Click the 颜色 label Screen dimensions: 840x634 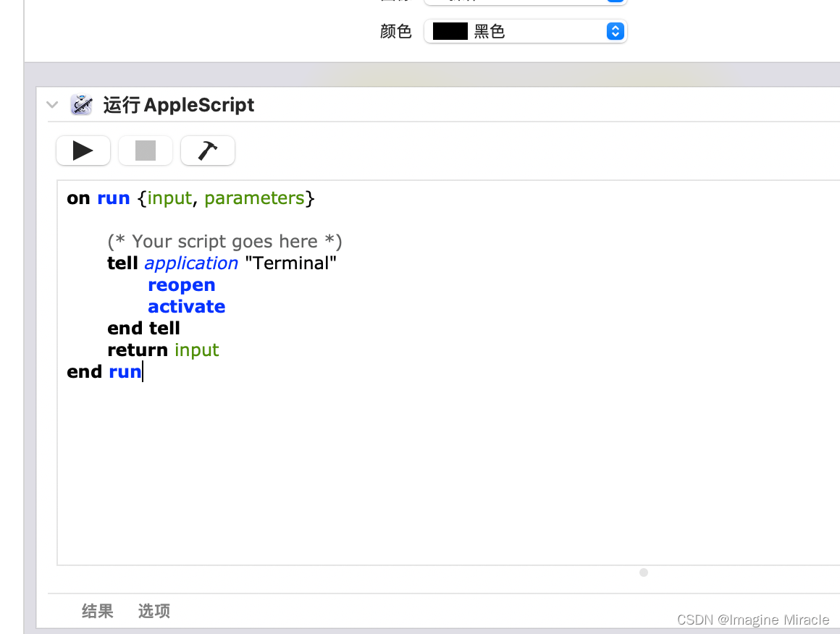pos(396,32)
